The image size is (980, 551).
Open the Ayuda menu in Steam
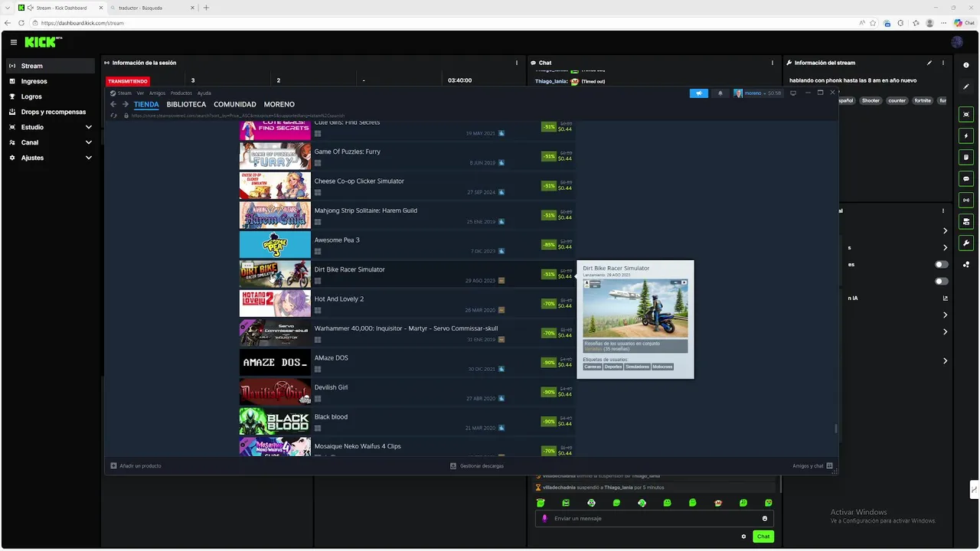pos(204,93)
